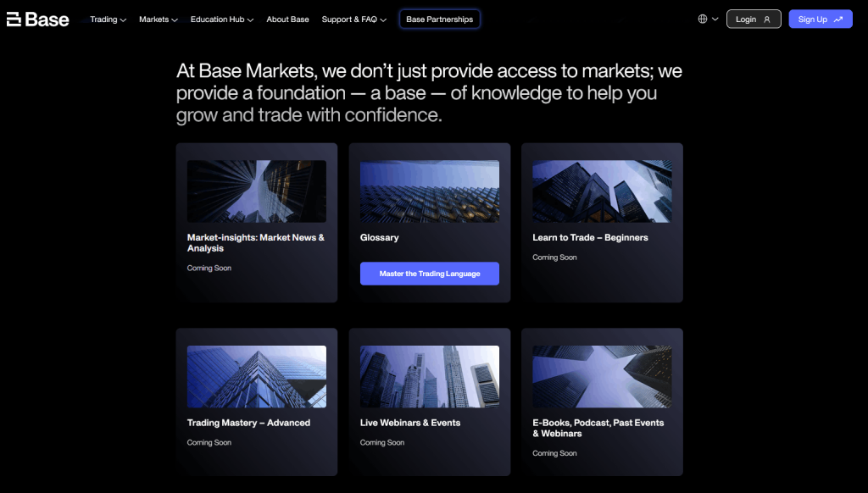
Task: Click the Base Markets headline text
Action: [429, 93]
